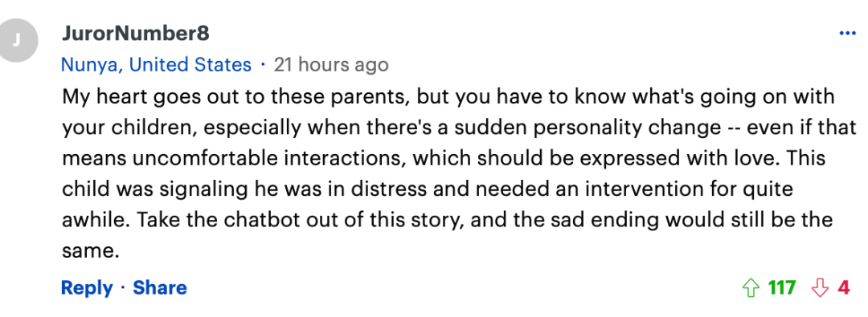Click the word "awhile." in the comment

coord(96,220)
